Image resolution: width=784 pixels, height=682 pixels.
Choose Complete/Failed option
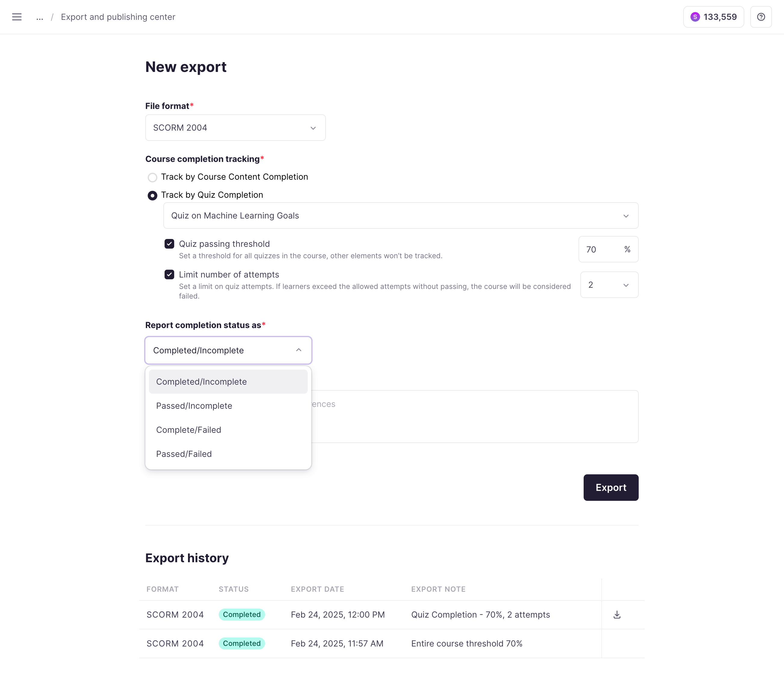coord(228,430)
